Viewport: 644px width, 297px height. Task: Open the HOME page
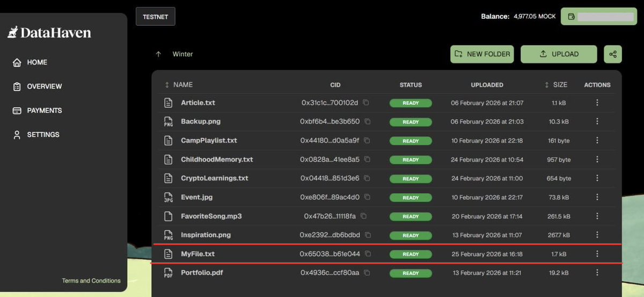[x=30, y=62]
